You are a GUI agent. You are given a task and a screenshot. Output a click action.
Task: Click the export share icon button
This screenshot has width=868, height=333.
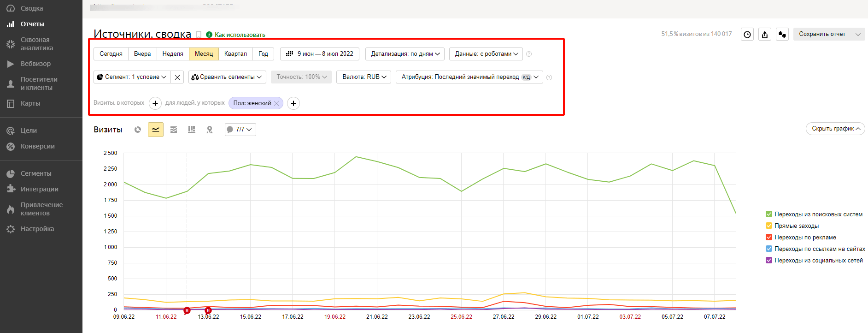point(765,34)
